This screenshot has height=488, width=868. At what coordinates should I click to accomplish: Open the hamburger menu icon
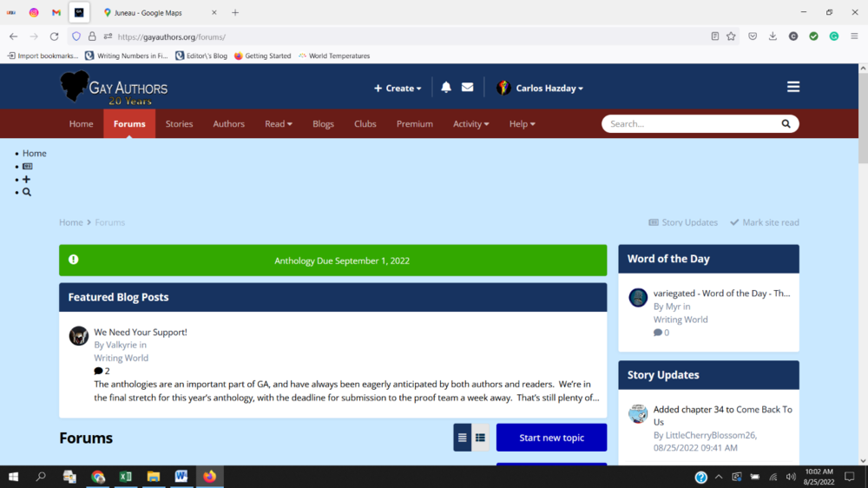(792, 87)
